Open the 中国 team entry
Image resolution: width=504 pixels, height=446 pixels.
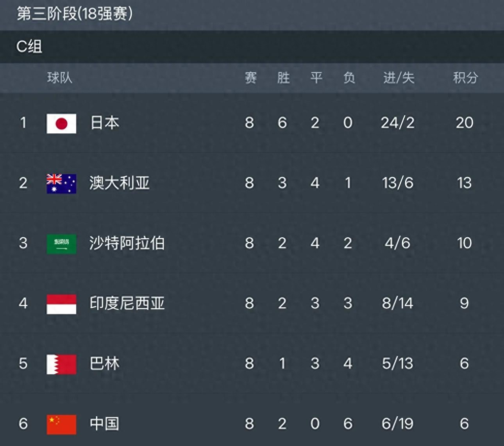pyautogui.click(x=104, y=424)
